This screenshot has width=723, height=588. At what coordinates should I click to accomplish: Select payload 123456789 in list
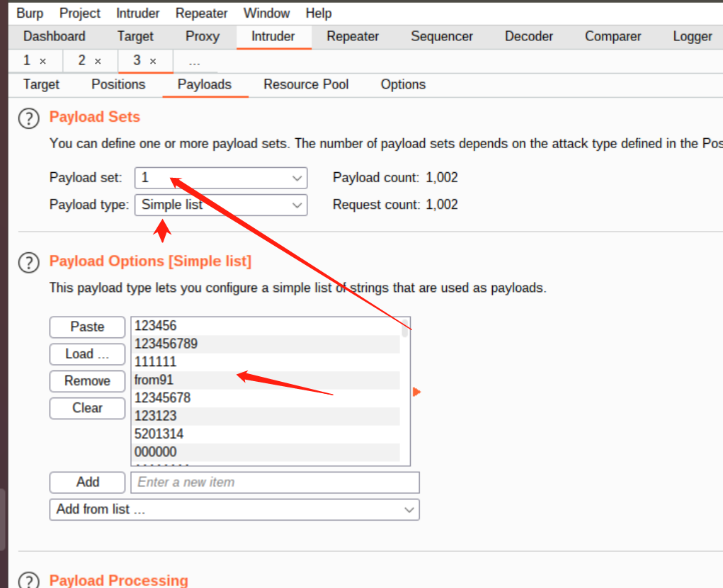point(266,344)
